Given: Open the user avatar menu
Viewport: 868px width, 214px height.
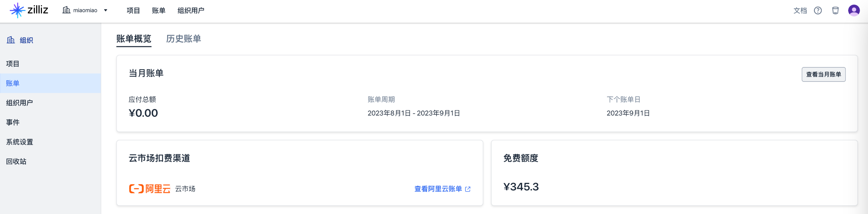Looking at the screenshot, I should pyautogui.click(x=854, y=10).
